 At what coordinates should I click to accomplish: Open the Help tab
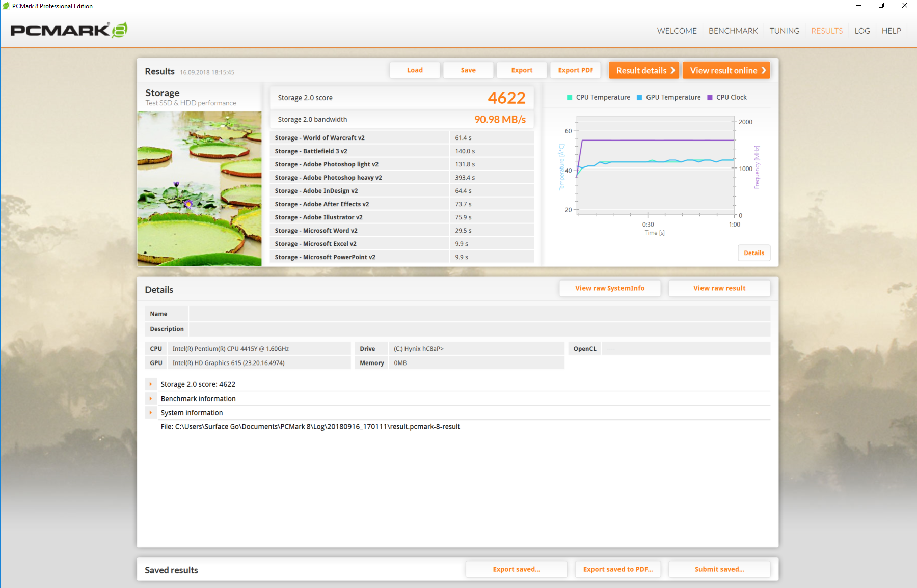[892, 31]
